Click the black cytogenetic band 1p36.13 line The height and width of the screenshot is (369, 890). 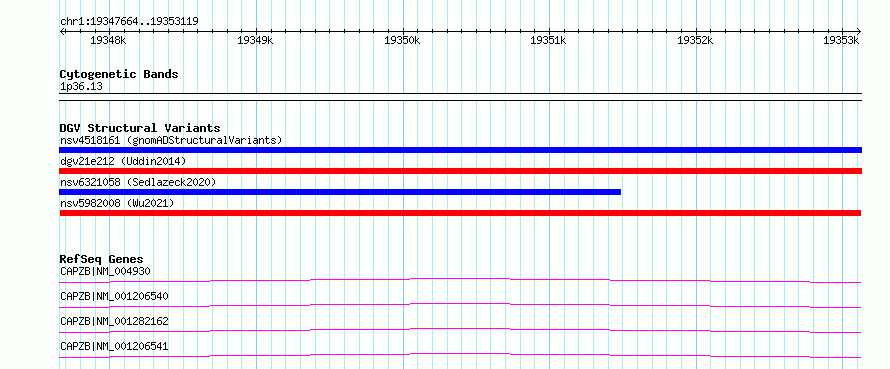[460, 97]
